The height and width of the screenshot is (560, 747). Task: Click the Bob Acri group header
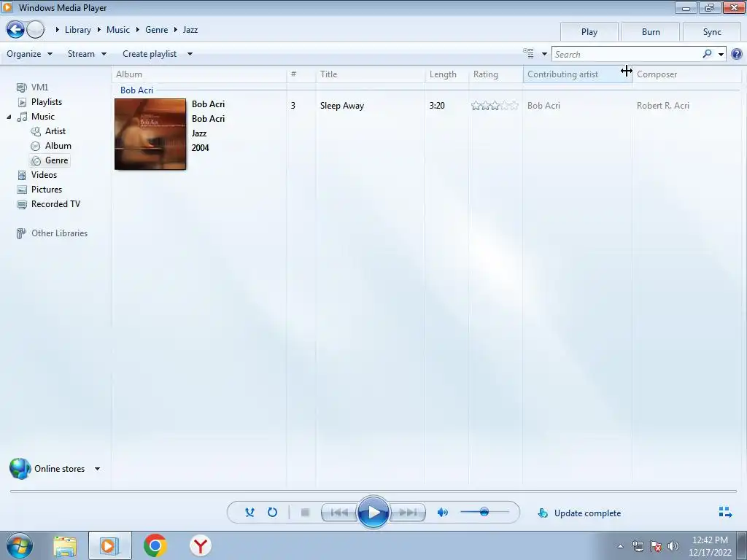(136, 90)
